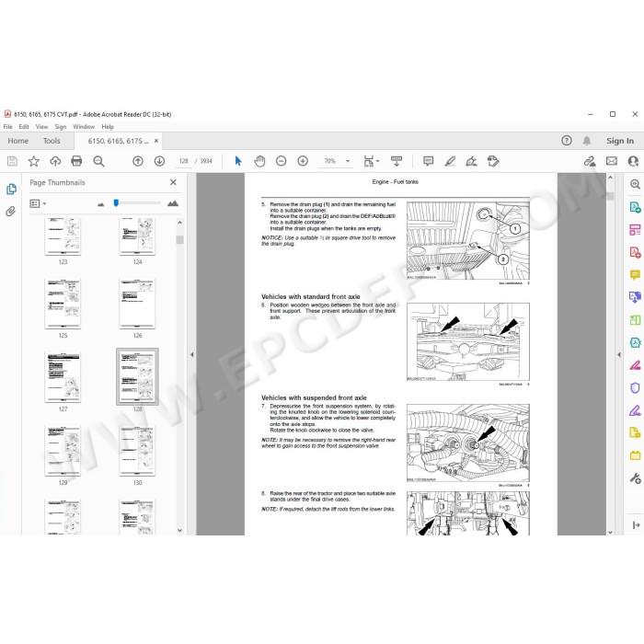Open the Export PDF tool

635,207
